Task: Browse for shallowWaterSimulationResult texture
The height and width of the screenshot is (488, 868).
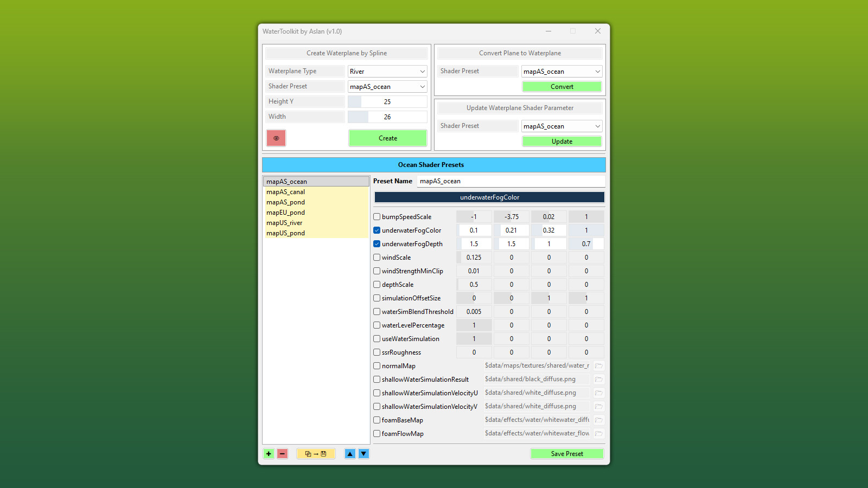Action: tap(598, 380)
